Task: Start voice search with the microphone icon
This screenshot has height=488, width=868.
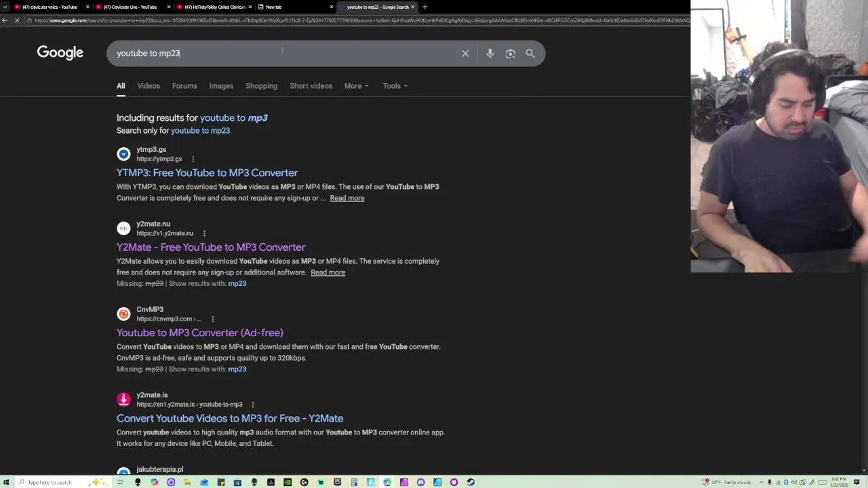Action: coord(490,53)
